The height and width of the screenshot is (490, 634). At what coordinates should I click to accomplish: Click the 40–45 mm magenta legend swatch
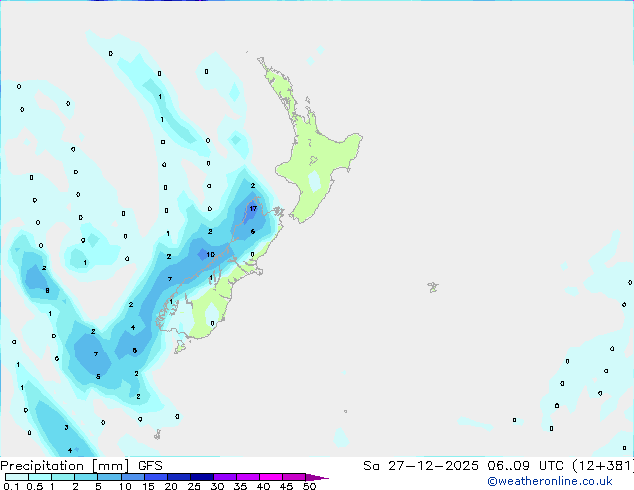271,477
